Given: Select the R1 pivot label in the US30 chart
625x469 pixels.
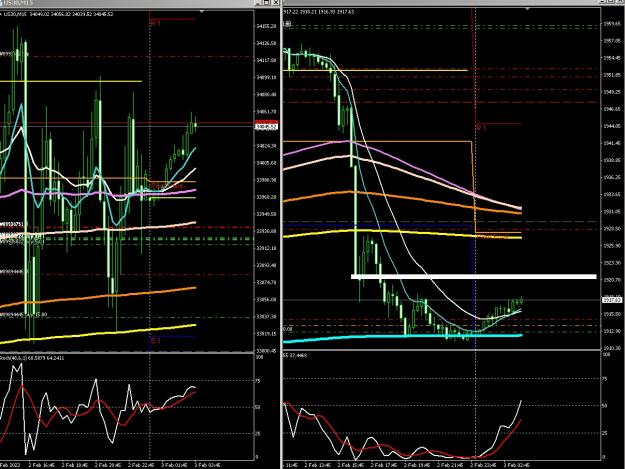Looking at the screenshot, I should point(155,24).
